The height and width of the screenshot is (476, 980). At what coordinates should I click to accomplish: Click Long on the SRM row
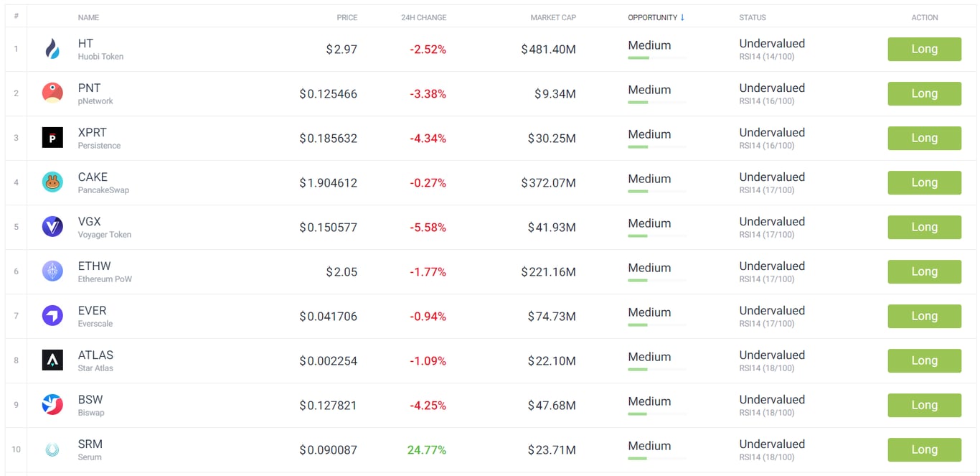click(x=924, y=449)
